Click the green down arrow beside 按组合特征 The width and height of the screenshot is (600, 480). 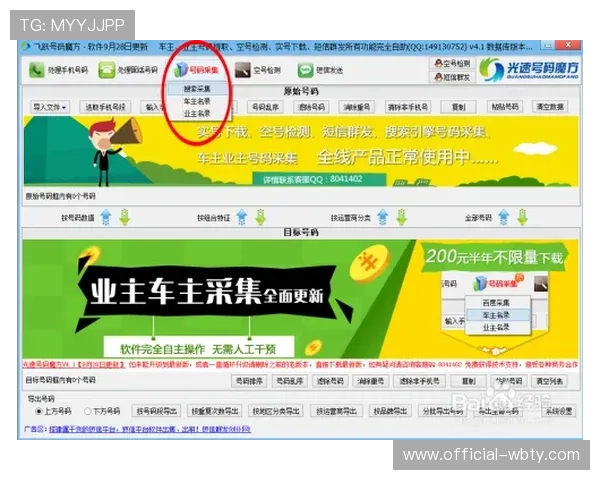click(x=261, y=217)
